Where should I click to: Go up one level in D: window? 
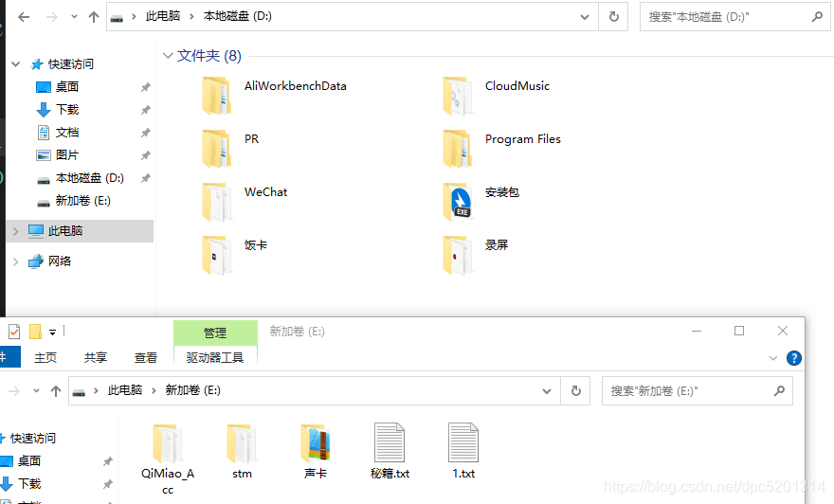click(x=94, y=17)
